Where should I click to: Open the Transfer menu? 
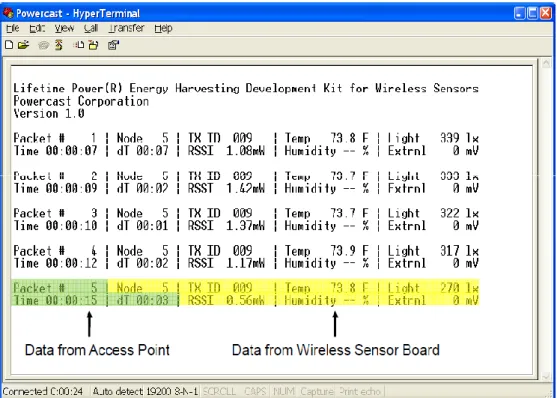click(126, 28)
